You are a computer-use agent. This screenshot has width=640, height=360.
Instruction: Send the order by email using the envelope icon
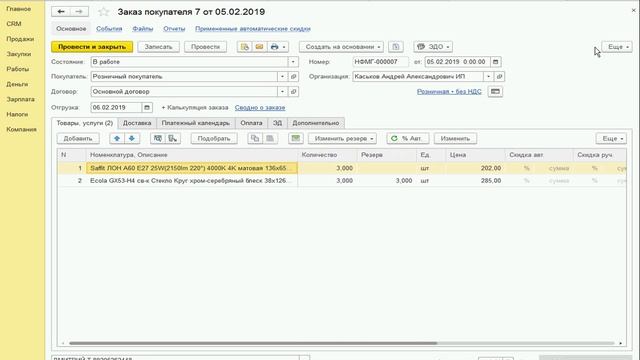pos(259,47)
